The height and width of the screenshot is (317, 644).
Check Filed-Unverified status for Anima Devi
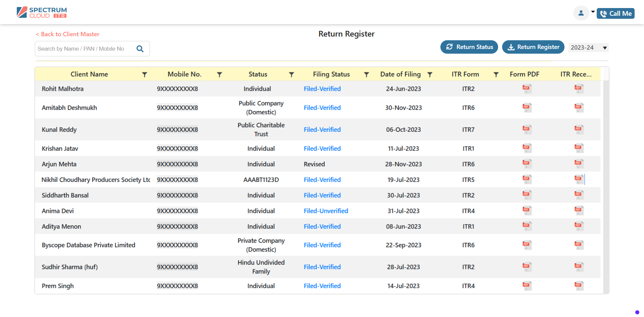[326, 211]
